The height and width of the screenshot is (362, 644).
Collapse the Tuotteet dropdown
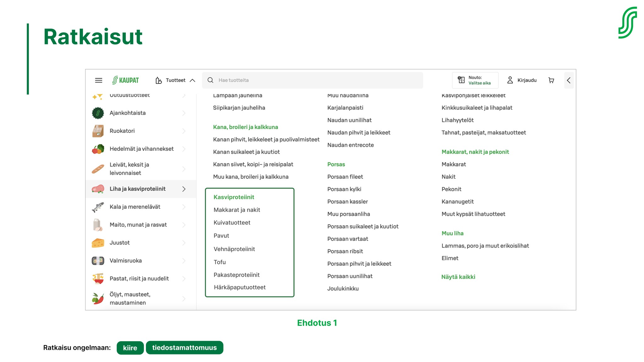(x=192, y=80)
